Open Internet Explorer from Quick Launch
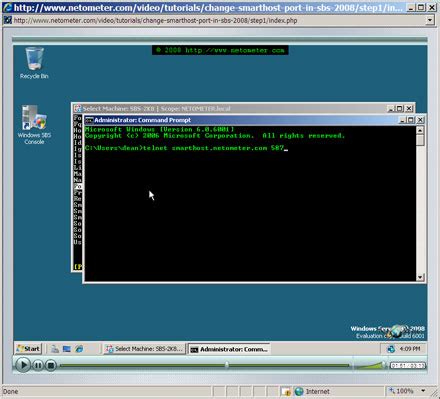 pyautogui.click(x=79, y=349)
